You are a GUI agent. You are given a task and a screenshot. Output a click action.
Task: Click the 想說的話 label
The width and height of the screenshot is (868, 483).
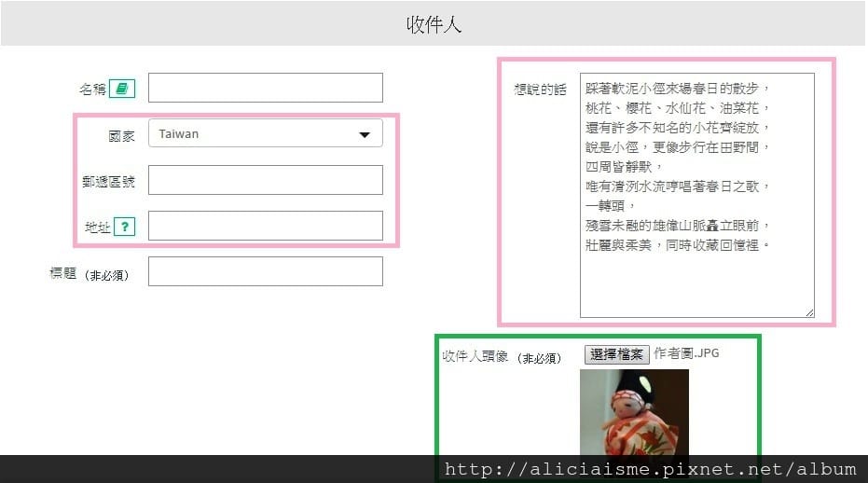[x=541, y=90]
